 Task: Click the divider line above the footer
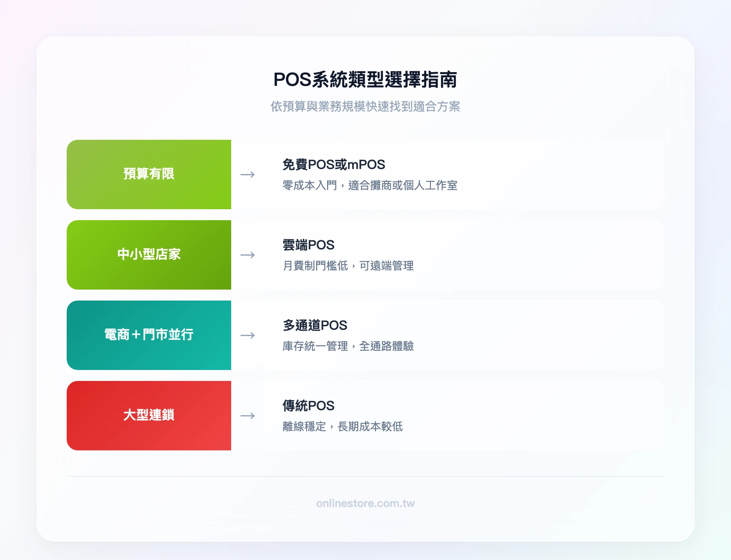pos(365,477)
